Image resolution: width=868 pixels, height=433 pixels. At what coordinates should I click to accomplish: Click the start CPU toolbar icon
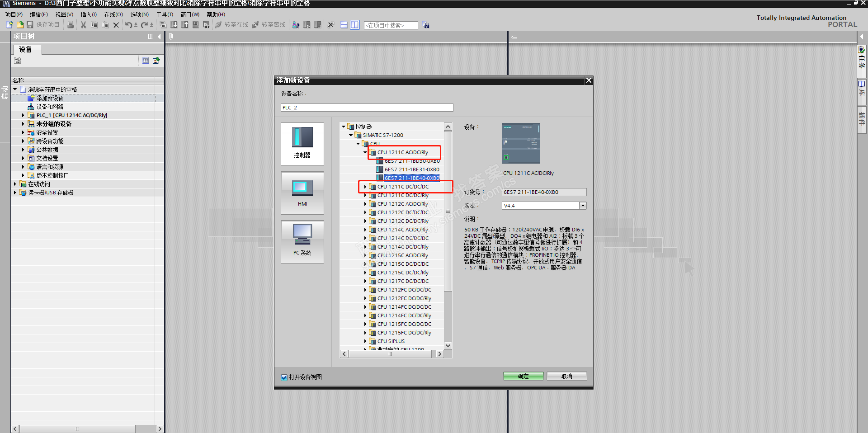click(307, 25)
